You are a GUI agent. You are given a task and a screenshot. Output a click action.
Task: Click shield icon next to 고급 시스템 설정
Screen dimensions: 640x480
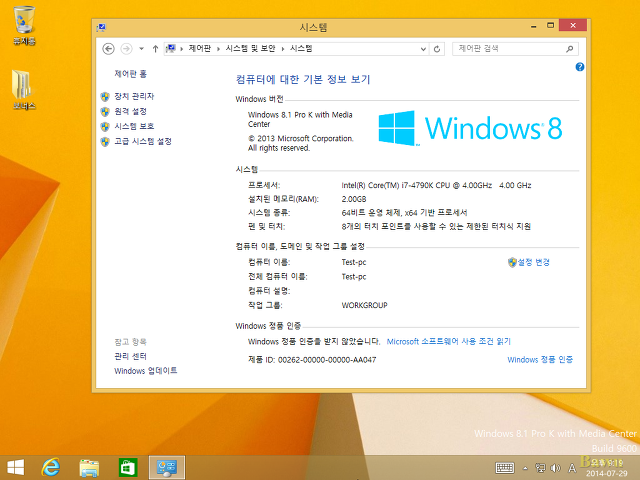[105, 142]
